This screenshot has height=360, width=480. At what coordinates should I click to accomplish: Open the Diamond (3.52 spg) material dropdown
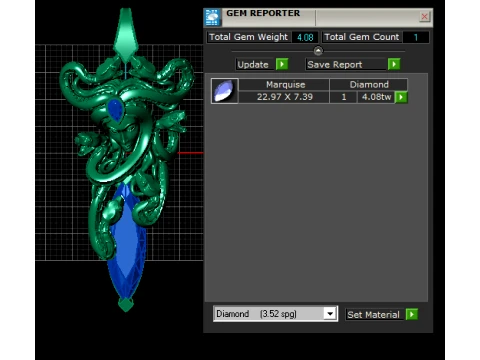point(275,314)
